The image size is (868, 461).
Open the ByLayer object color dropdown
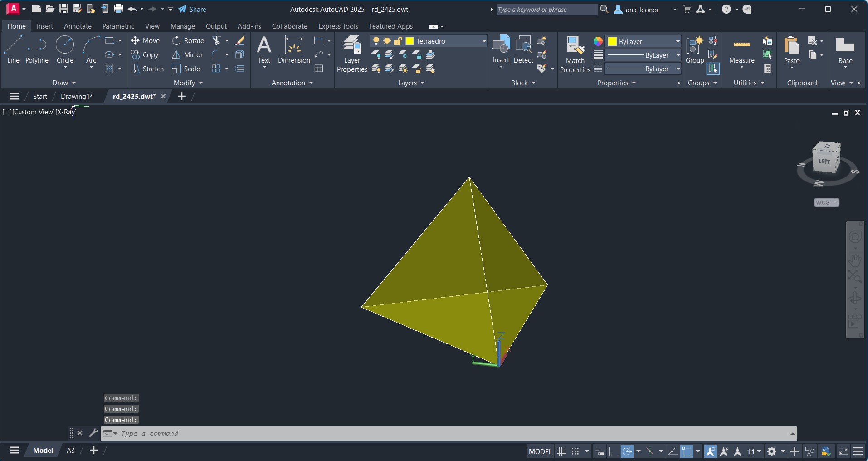678,41
